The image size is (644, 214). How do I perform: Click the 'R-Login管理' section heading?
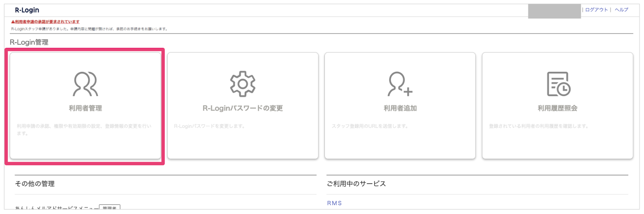pyautogui.click(x=29, y=42)
